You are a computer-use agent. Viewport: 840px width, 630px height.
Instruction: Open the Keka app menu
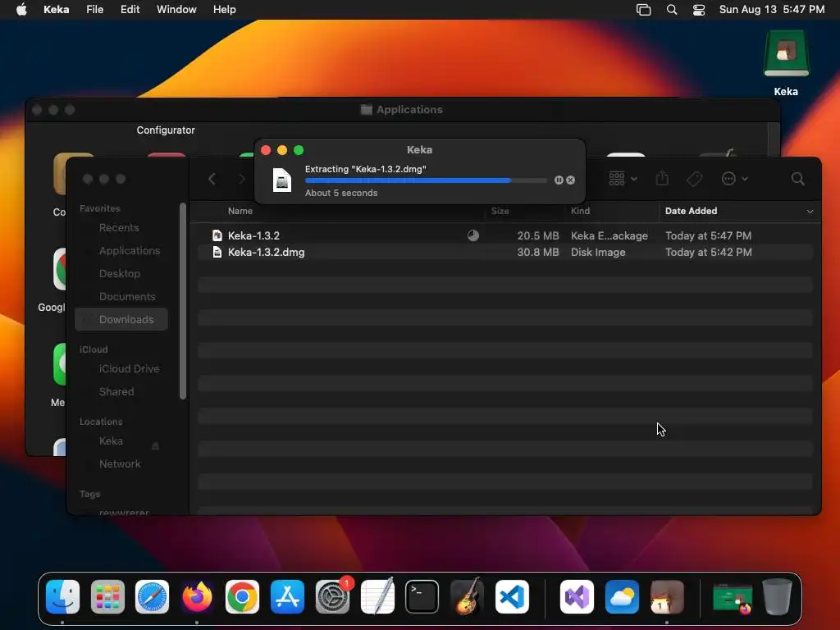click(x=57, y=10)
